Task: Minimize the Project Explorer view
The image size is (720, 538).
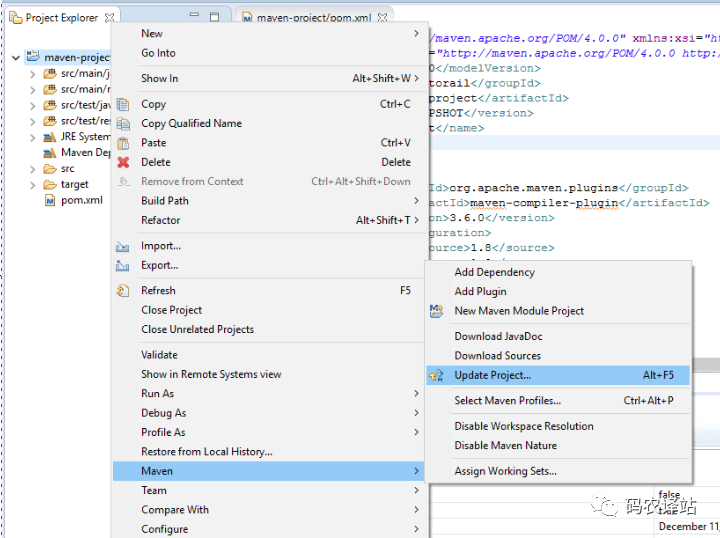Action: (194, 15)
